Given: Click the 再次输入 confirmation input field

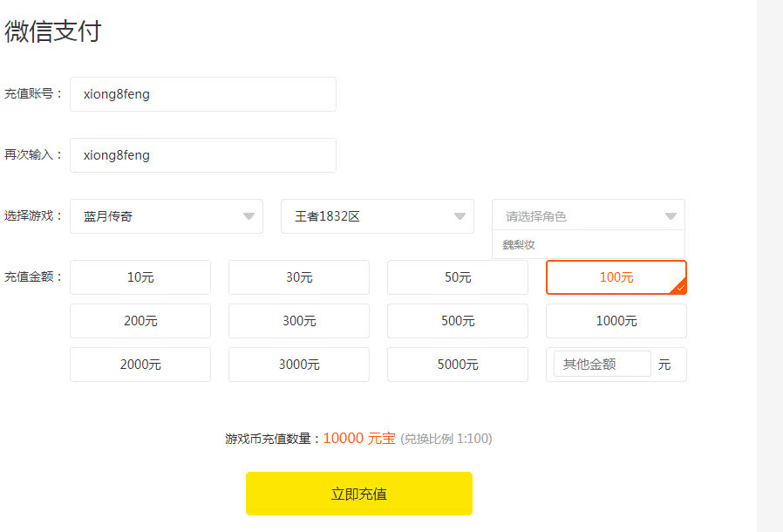Looking at the screenshot, I should tap(202, 155).
